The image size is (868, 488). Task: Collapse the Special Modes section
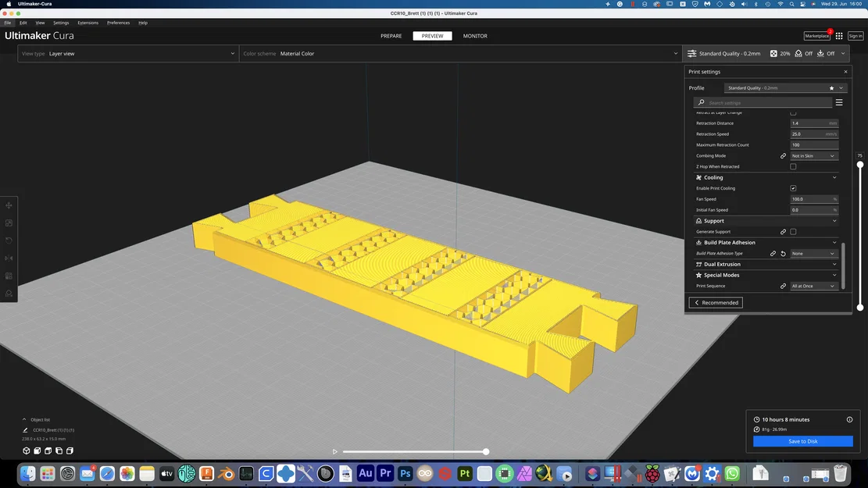tap(766, 275)
